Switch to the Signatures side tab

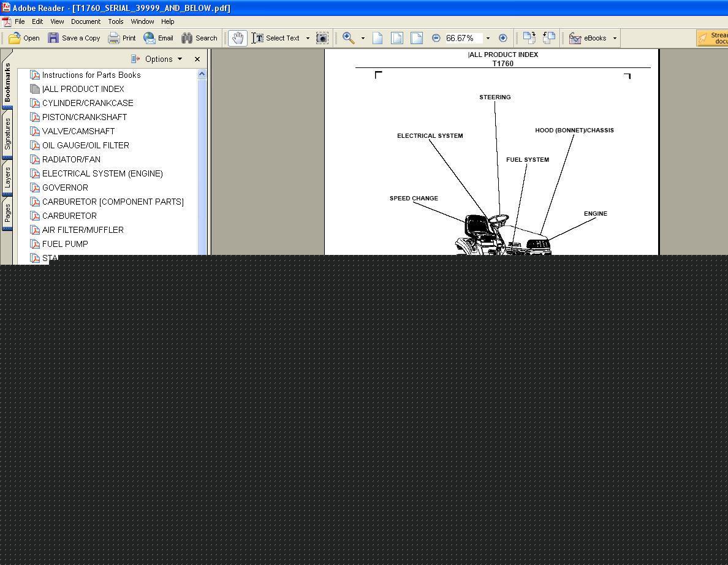7,134
